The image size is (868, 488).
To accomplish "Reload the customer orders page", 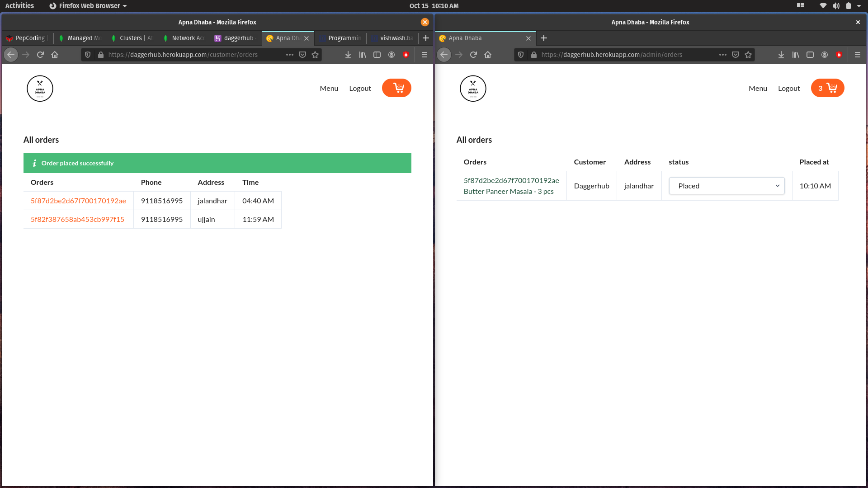I will [40, 55].
